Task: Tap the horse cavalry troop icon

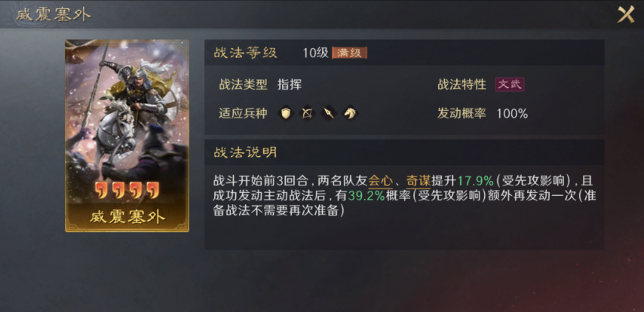Action: click(x=349, y=113)
